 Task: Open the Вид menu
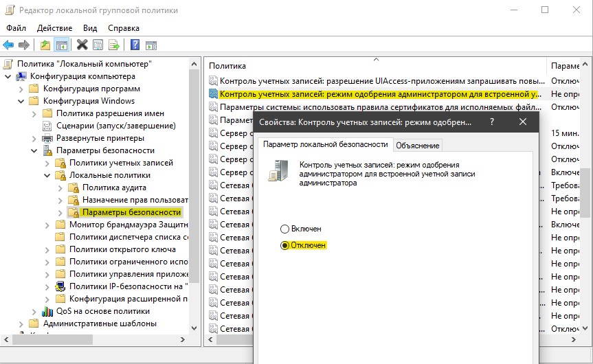click(x=90, y=28)
